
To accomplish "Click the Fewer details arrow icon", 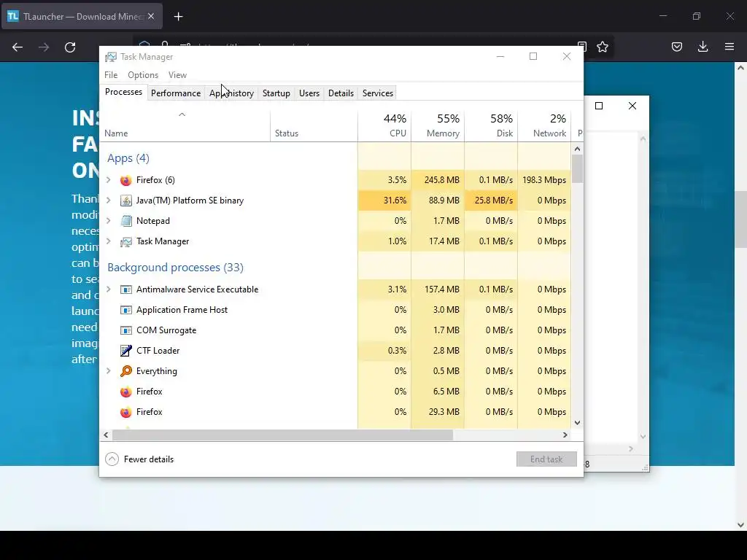I will click(x=112, y=459).
